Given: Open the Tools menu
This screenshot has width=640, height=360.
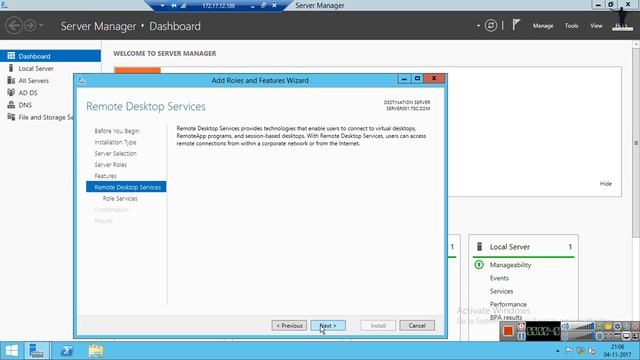Looking at the screenshot, I should [x=571, y=26].
